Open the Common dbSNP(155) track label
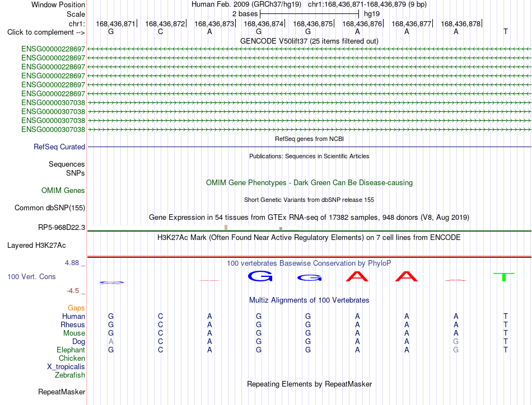The image size is (532, 405). click(x=50, y=208)
